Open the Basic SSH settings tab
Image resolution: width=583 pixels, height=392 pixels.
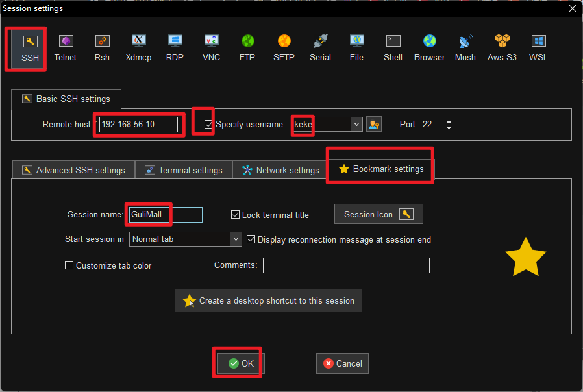pos(66,99)
